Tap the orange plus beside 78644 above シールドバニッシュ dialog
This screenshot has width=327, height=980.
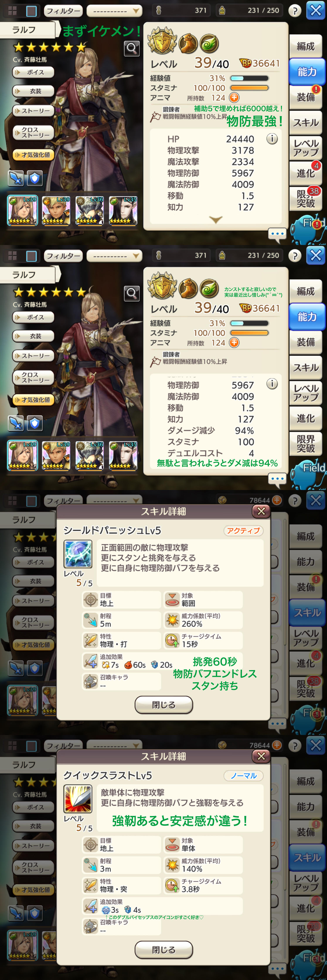[x=277, y=500]
